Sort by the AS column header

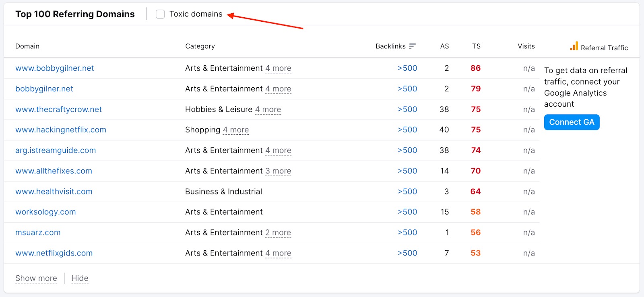pyautogui.click(x=444, y=46)
